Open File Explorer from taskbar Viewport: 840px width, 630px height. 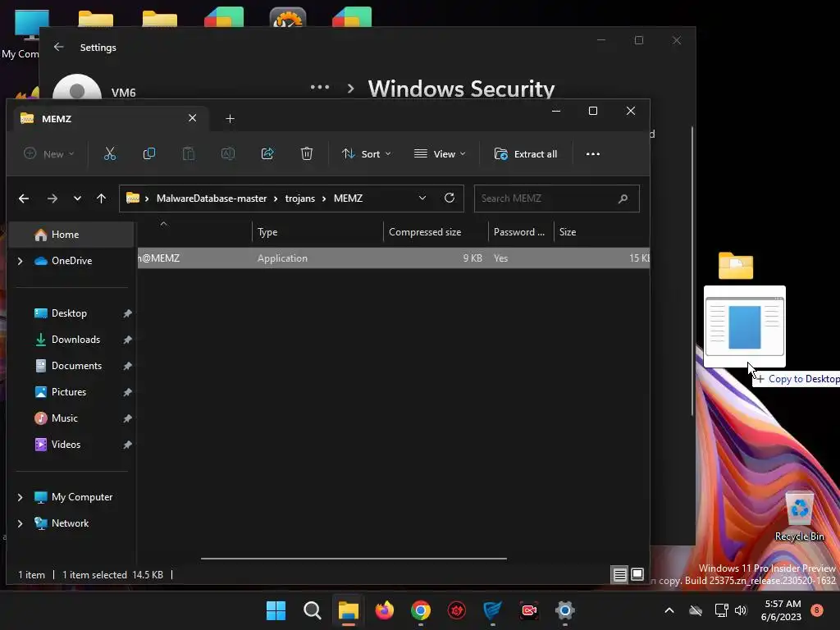pyautogui.click(x=348, y=610)
